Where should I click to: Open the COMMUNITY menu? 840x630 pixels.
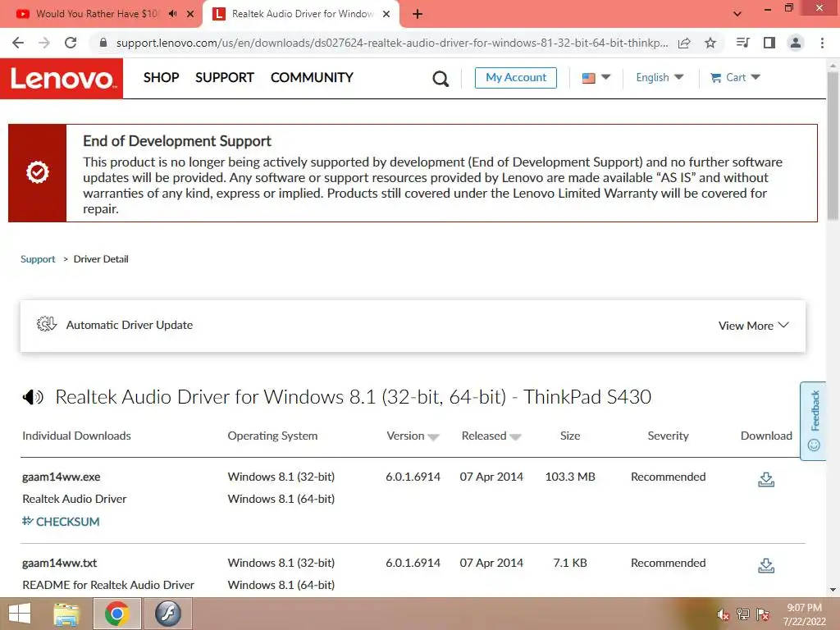coord(312,78)
